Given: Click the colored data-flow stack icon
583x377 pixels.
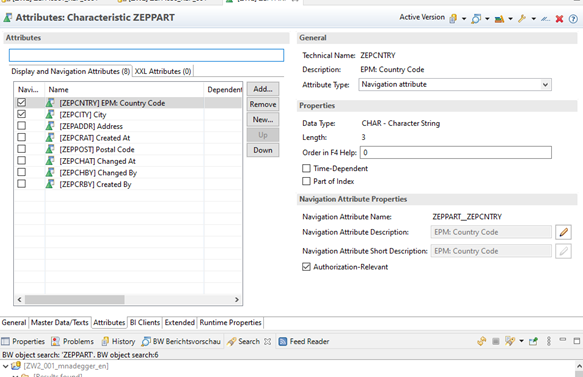Looking at the screenshot, I should (x=499, y=19).
